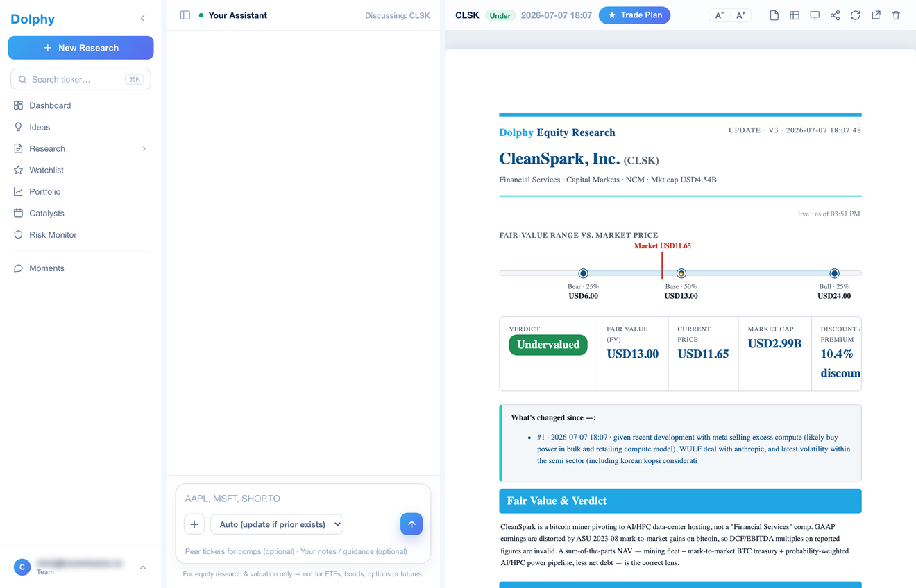Expand the account menu chevron

click(x=143, y=567)
